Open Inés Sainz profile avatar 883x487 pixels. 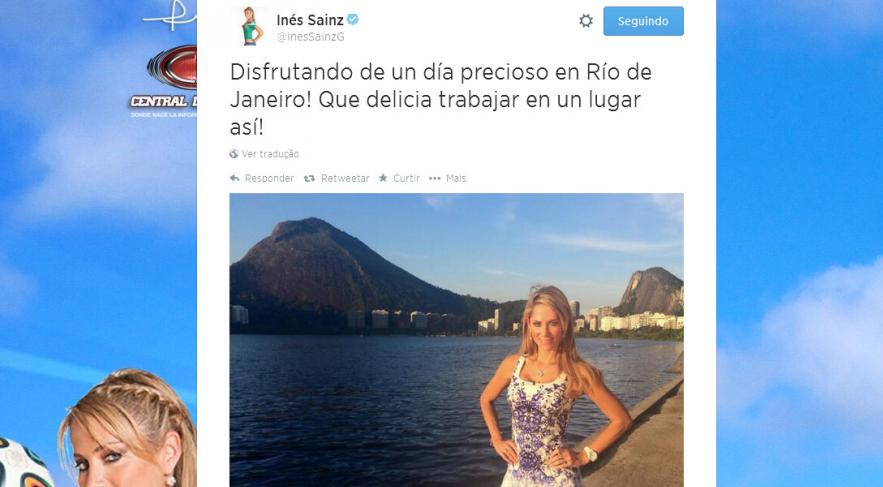tap(248, 26)
